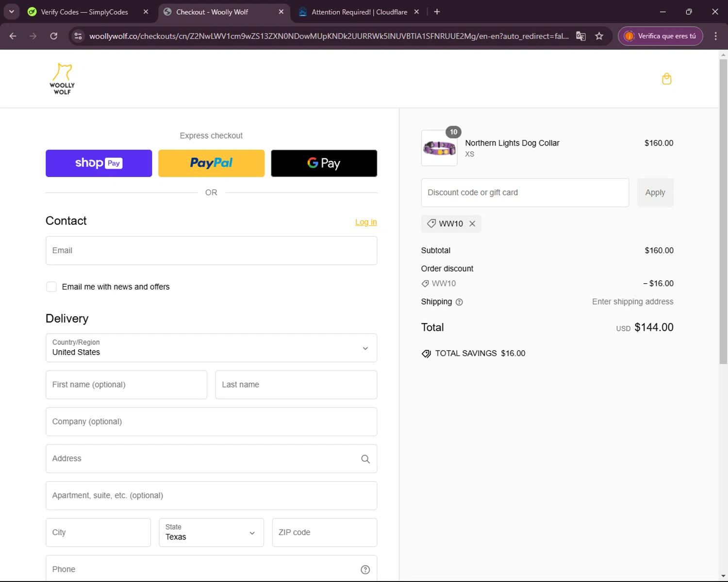728x582 pixels.
Task: Click the Apply discount button
Action: tap(655, 193)
